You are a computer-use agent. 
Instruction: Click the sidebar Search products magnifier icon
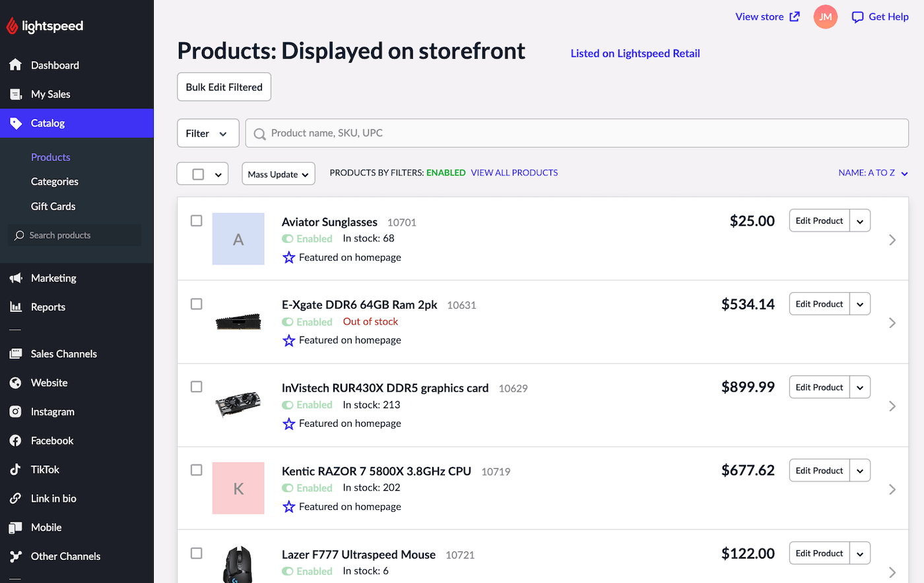click(x=20, y=235)
